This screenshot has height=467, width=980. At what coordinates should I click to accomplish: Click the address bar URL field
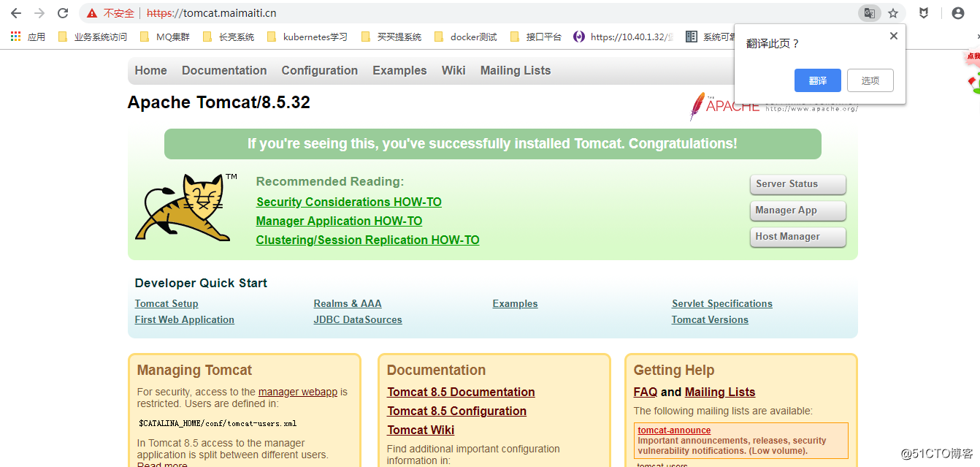[467, 13]
